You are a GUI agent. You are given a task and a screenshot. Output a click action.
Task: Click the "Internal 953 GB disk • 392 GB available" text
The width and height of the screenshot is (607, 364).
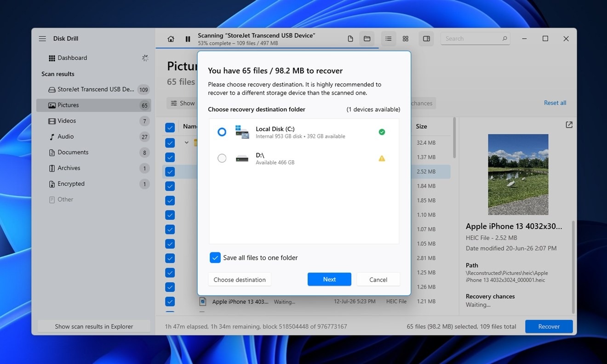click(x=300, y=136)
